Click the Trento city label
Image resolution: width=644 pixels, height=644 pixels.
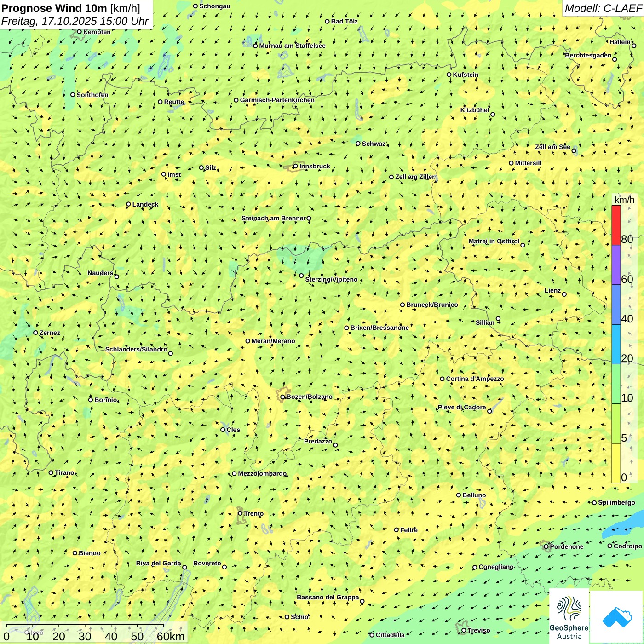coord(254,513)
